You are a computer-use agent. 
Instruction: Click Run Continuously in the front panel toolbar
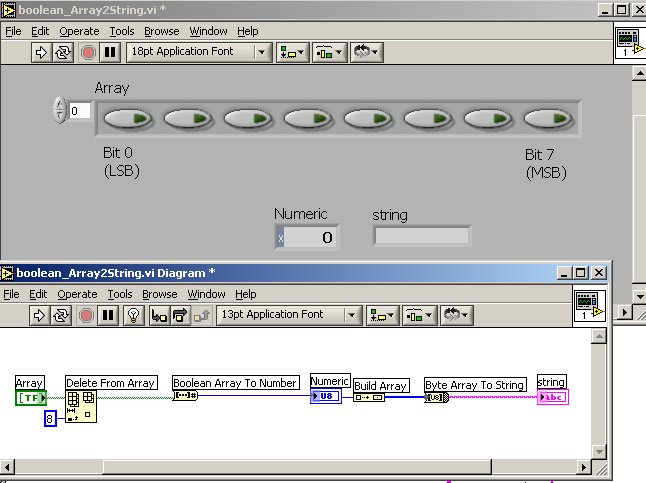[63, 52]
